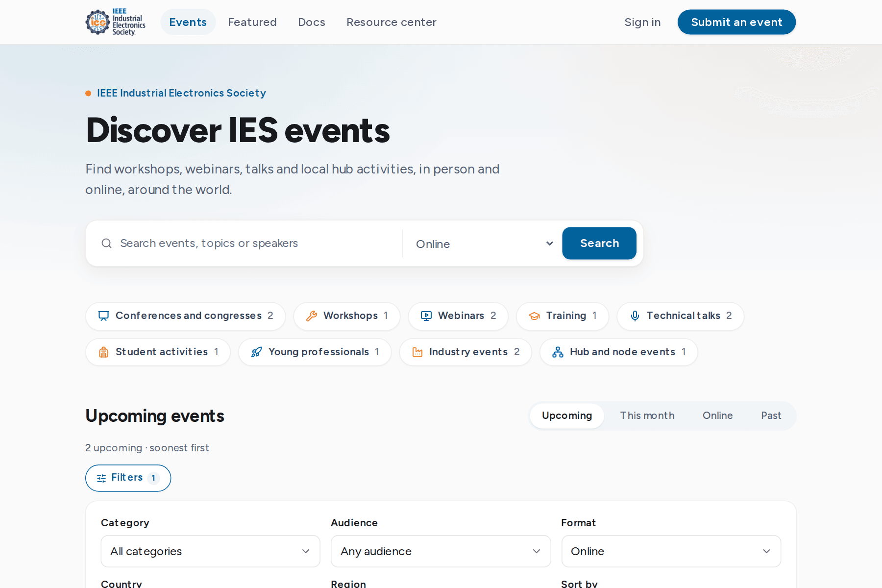
Task: Click the Training graduation cap icon
Action: coord(534,316)
